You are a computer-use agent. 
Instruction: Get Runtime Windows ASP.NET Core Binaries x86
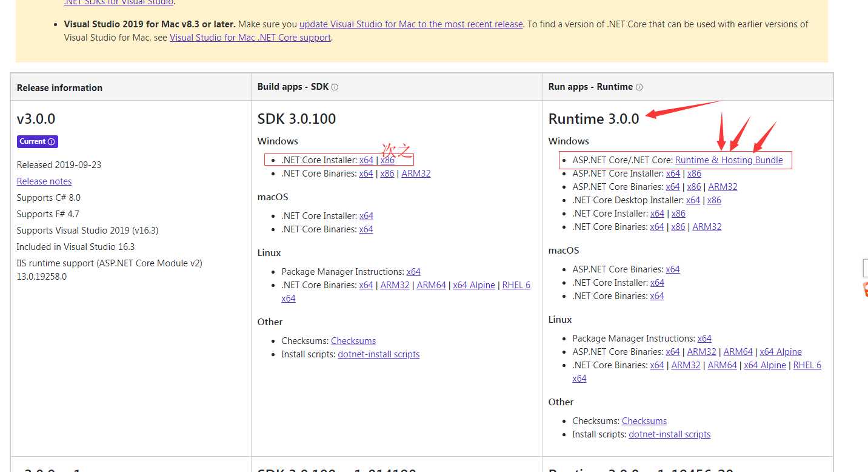coord(694,187)
